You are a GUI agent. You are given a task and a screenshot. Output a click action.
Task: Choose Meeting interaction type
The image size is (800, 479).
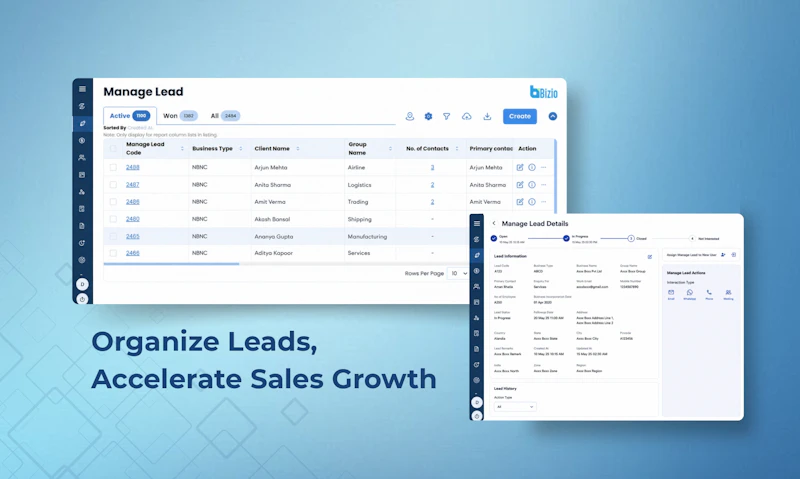point(728,294)
